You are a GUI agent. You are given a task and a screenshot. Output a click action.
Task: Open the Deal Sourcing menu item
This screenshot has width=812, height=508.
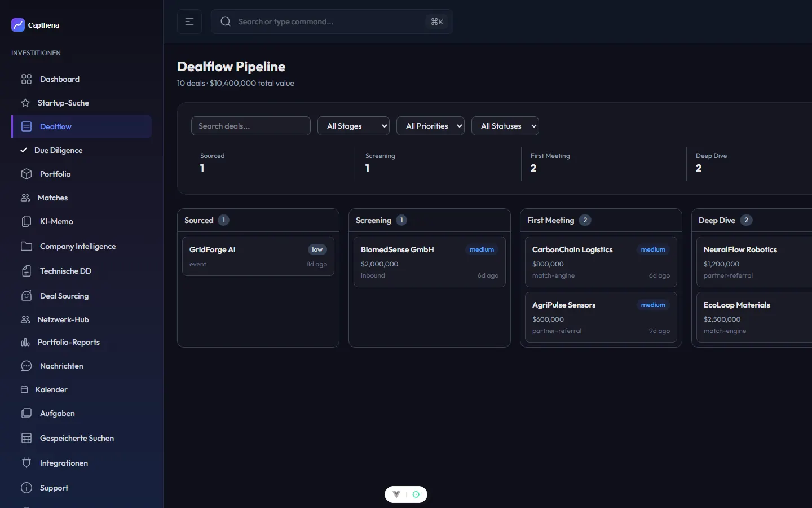[x=64, y=296]
